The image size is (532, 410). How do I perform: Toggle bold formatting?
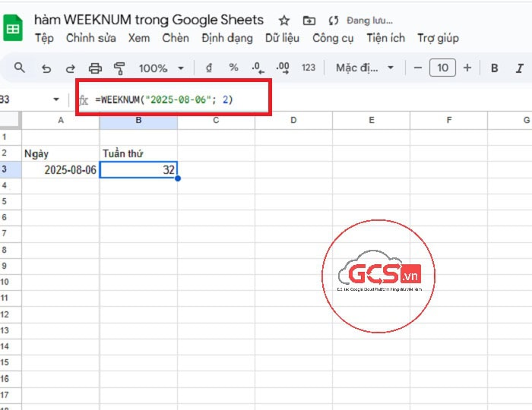(x=495, y=68)
